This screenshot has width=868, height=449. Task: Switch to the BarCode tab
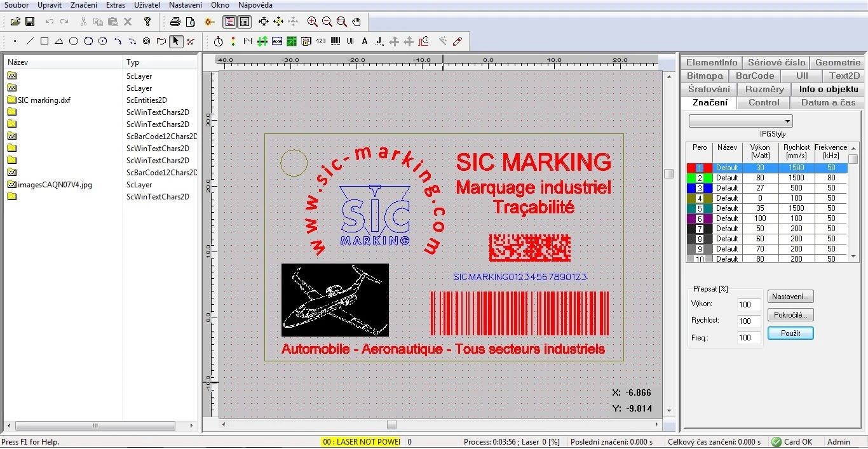pos(755,76)
